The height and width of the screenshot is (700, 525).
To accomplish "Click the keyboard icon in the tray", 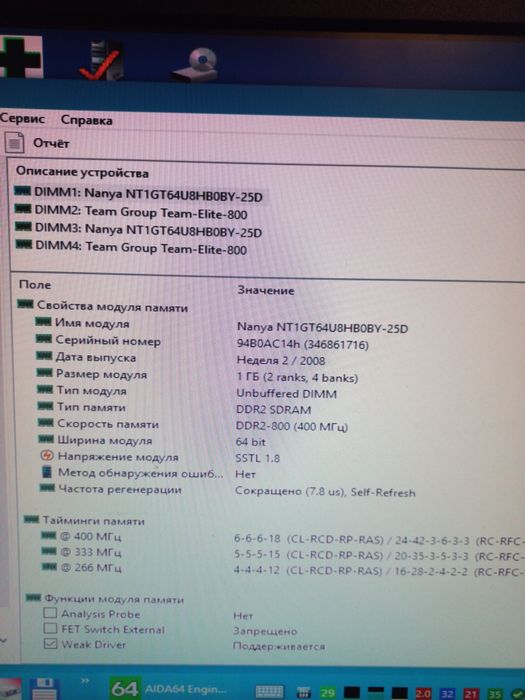I will pos(269,692).
